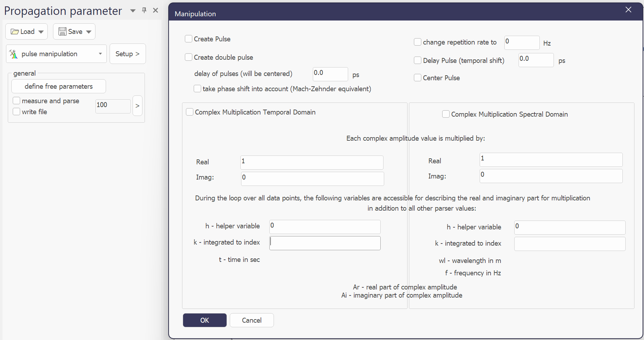The image size is (644, 340).
Task: Check Delay Pulse (temporal shift)
Action: [417, 60]
